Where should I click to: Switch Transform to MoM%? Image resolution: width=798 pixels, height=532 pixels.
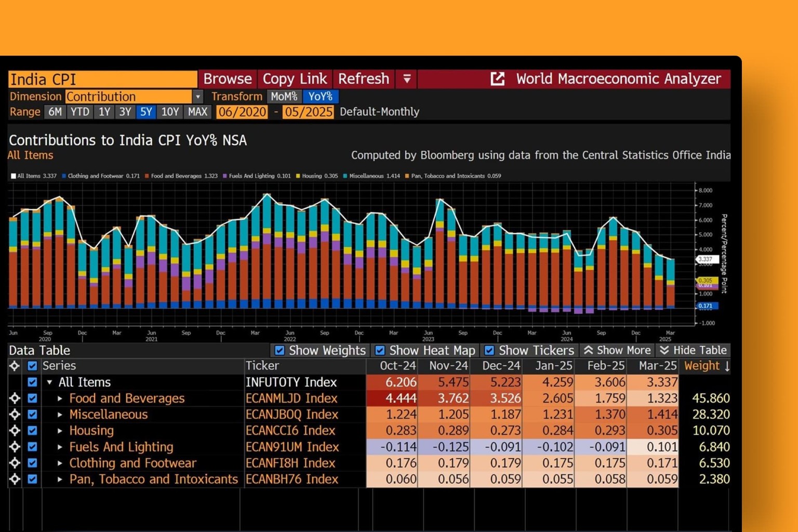tap(284, 97)
